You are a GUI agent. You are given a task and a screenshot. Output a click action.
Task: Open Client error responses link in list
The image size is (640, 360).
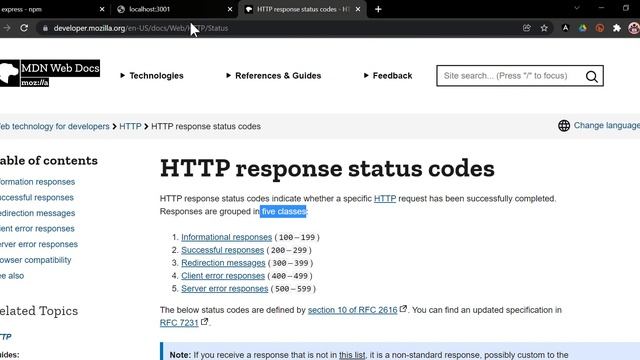pos(223,276)
